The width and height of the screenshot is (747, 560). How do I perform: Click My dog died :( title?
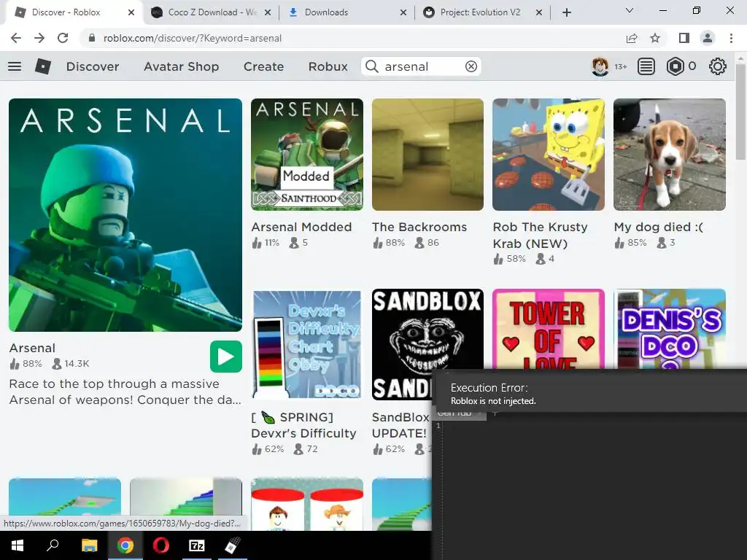click(659, 227)
